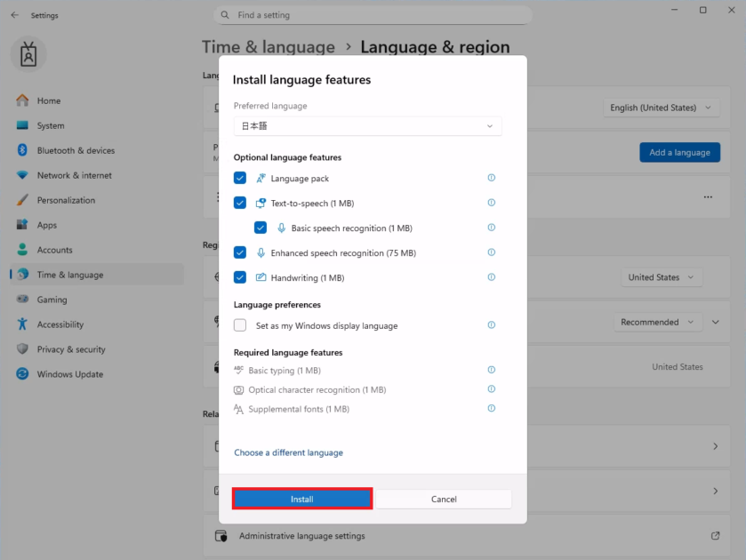Open Accessibility in the sidebar
This screenshot has height=560, width=746.
(x=97, y=324)
